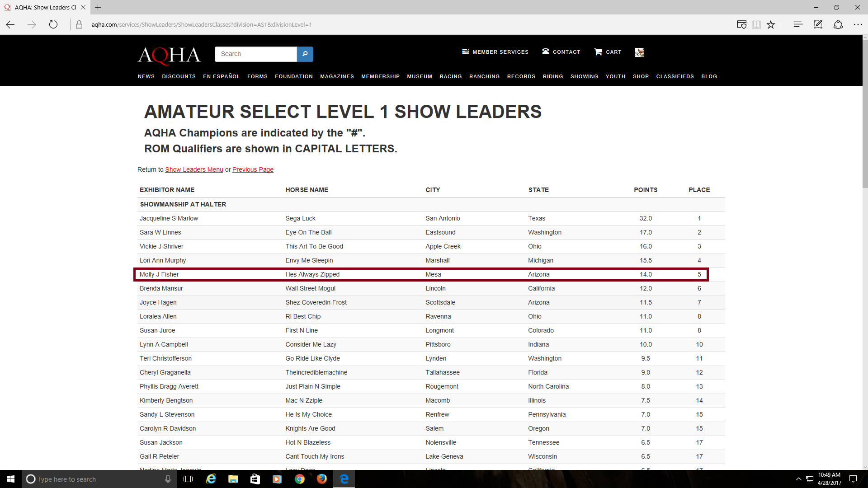Make a web note icon
Image resolution: width=868 pixels, height=488 pixels.
pos(818,24)
